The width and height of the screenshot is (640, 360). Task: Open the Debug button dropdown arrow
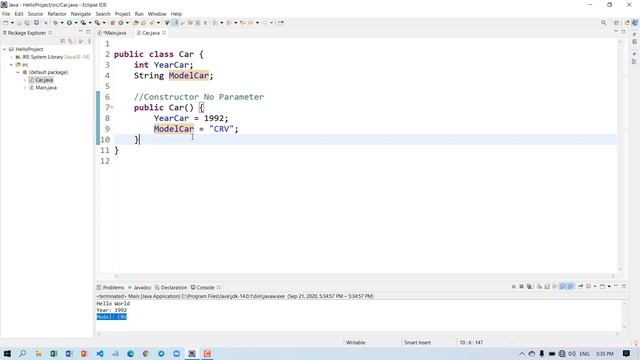pyautogui.click(x=62, y=23)
